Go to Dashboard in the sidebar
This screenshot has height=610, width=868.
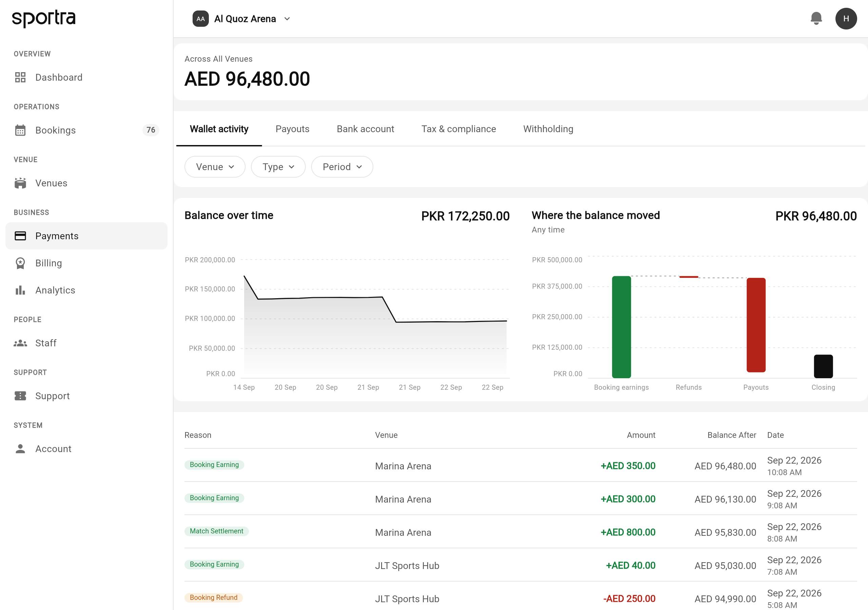coord(86,78)
